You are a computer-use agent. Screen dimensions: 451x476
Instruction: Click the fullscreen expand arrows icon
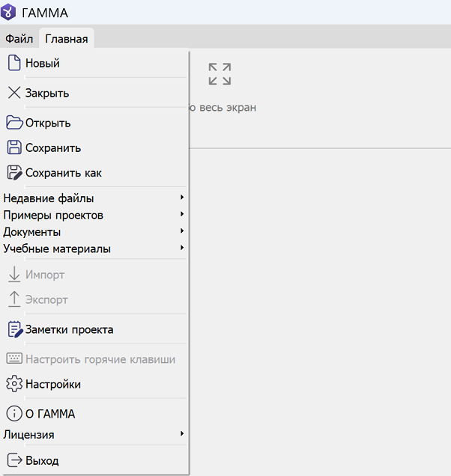tap(220, 74)
